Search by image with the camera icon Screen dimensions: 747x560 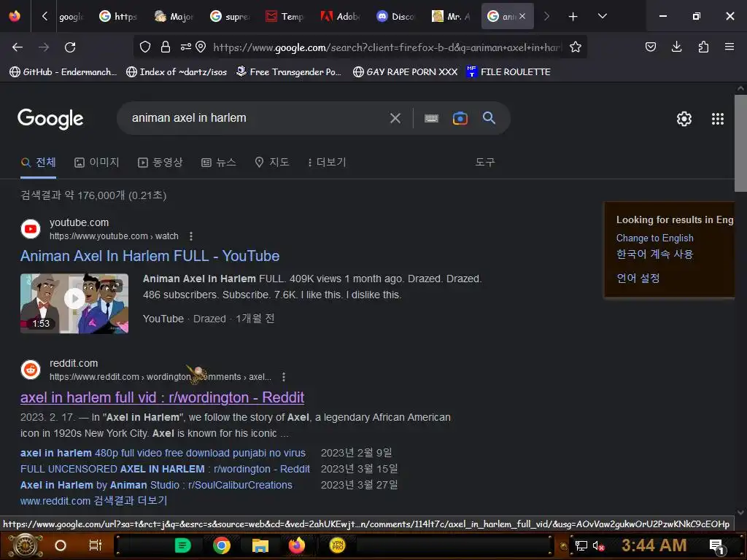(460, 118)
